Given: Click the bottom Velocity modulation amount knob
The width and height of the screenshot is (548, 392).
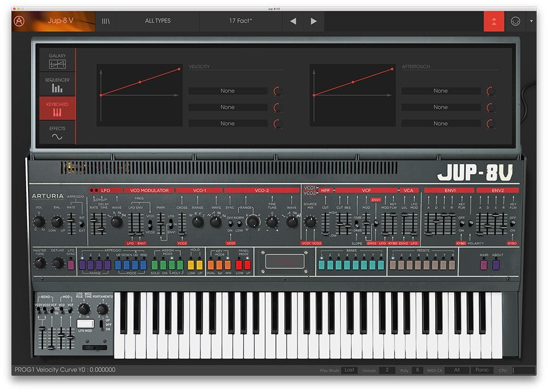Looking at the screenshot, I should point(278,124).
